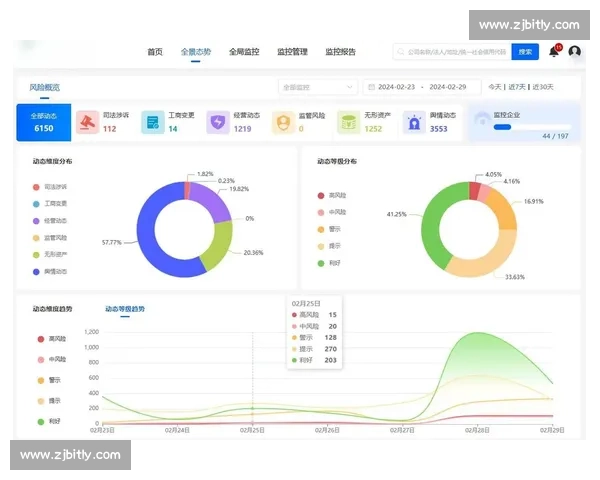Open the date range picker 2024-02-23 to 2024-02-29
The image size is (600, 480).
pyautogui.click(x=421, y=87)
